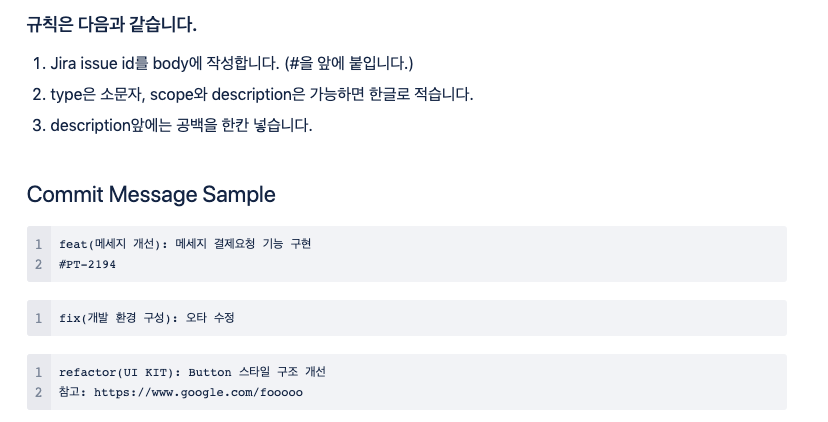Click line number 1 of feat code block
The width and height of the screenshot is (828, 422).
point(38,244)
